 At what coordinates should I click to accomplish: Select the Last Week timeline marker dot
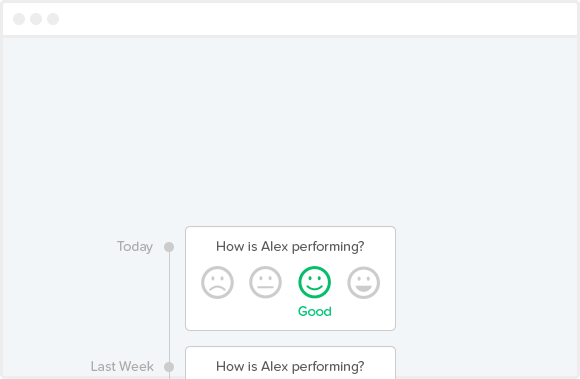point(169,367)
